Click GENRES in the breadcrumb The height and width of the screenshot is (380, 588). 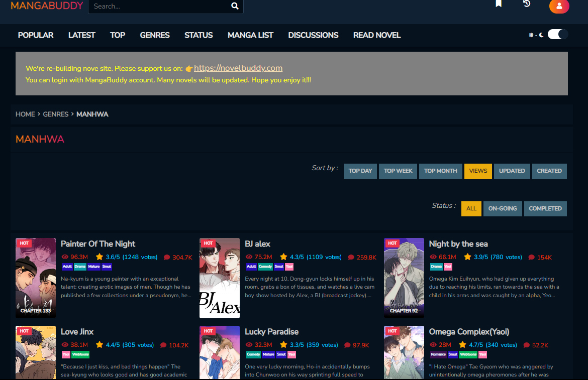pos(55,114)
